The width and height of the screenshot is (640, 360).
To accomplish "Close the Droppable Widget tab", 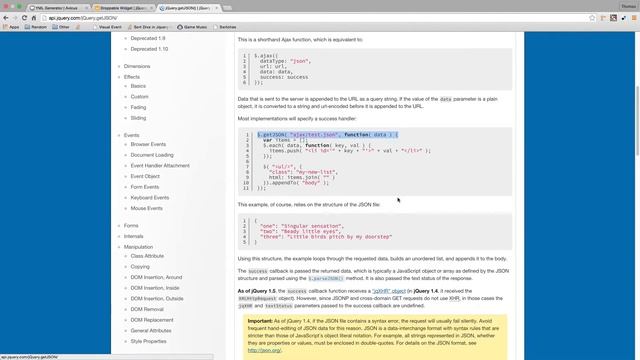I will [x=151, y=8].
